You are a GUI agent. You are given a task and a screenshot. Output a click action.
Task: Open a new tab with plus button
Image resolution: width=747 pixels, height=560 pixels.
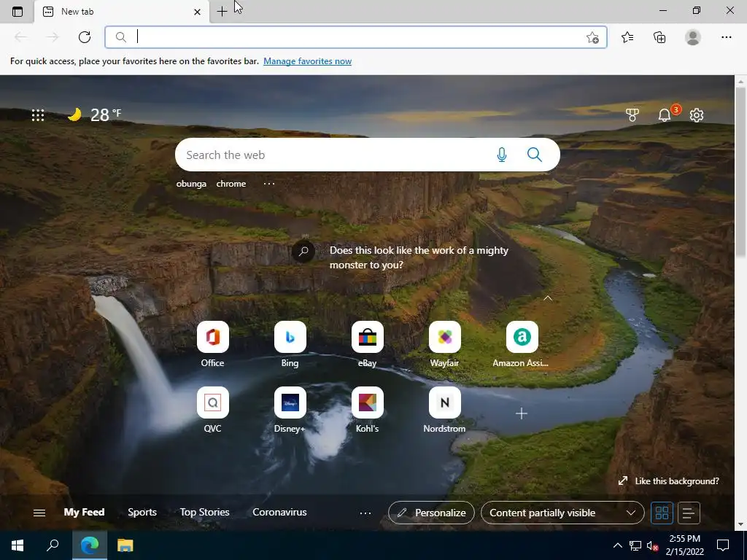click(x=222, y=12)
